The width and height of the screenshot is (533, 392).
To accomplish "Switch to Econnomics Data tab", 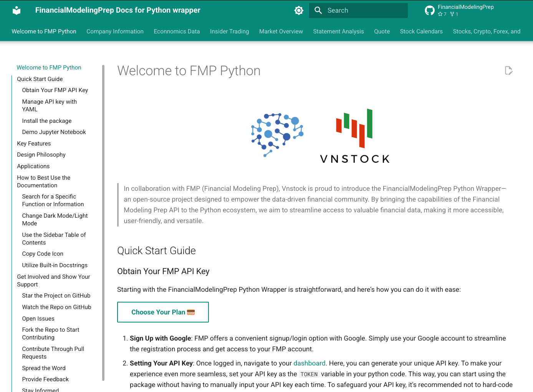I will pyautogui.click(x=177, y=31).
